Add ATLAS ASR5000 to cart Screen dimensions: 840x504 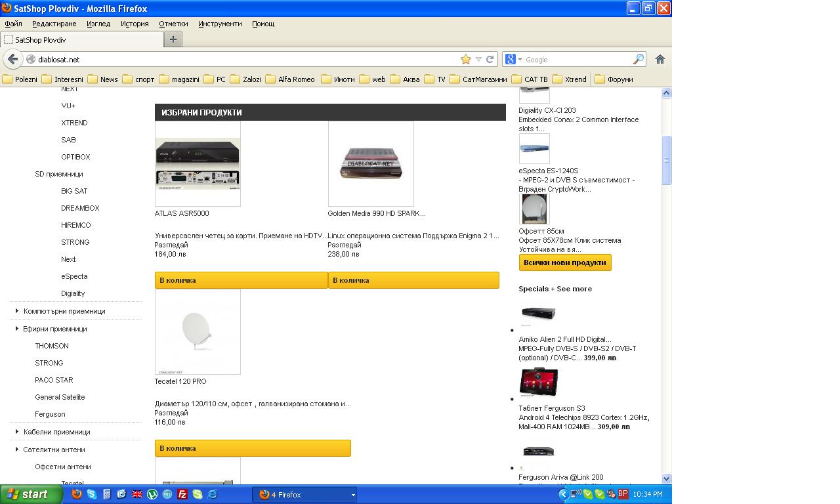[241, 280]
